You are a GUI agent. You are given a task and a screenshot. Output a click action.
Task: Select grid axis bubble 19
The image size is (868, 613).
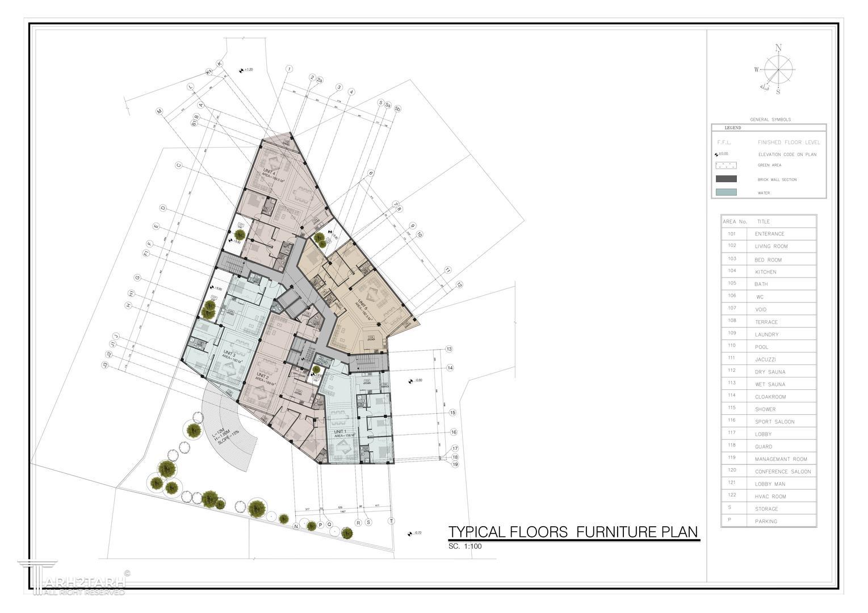(x=455, y=464)
